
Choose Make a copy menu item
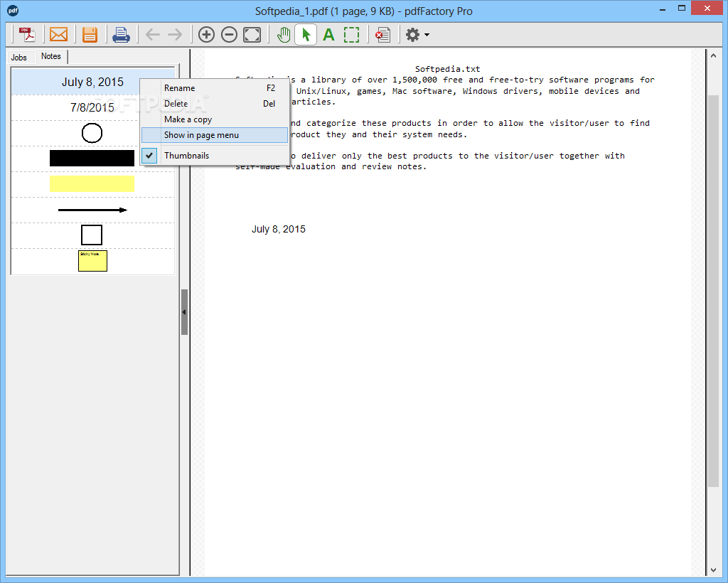215,119
